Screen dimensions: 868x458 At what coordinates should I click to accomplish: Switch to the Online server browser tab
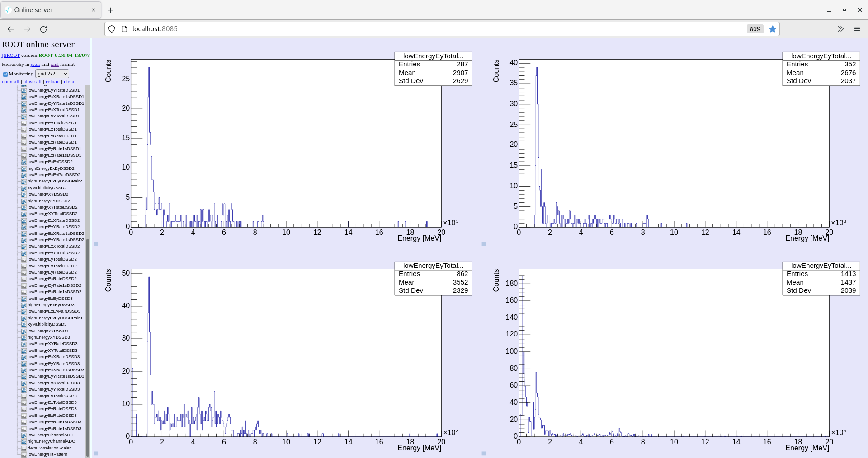[x=51, y=10]
